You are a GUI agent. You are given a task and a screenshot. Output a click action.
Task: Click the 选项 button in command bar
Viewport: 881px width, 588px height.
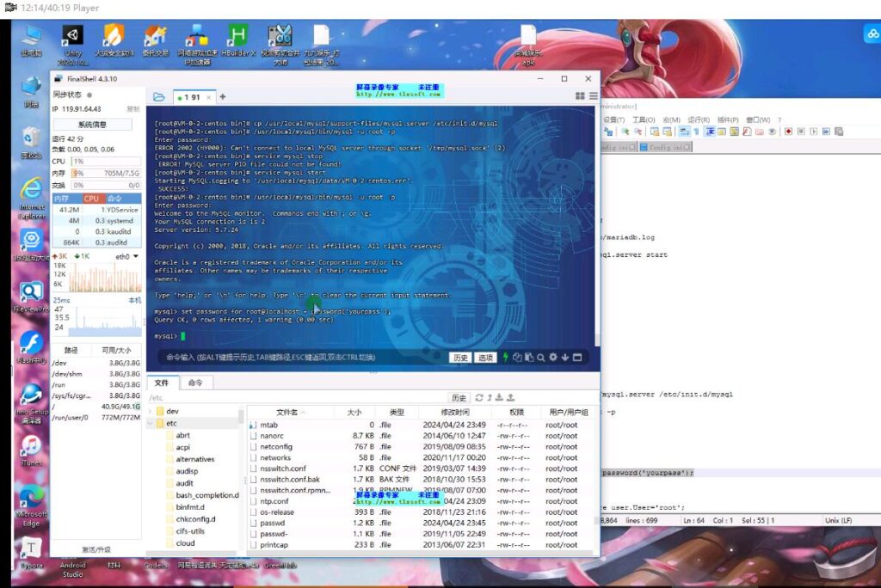tap(486, 358)
